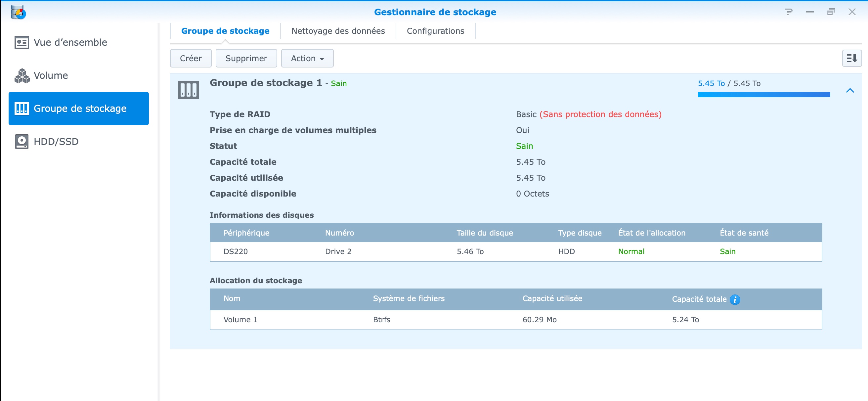Click the Capacité totale info icon
Screen dimensions: 868x401
pyautogui.click(x=735, y=299)
